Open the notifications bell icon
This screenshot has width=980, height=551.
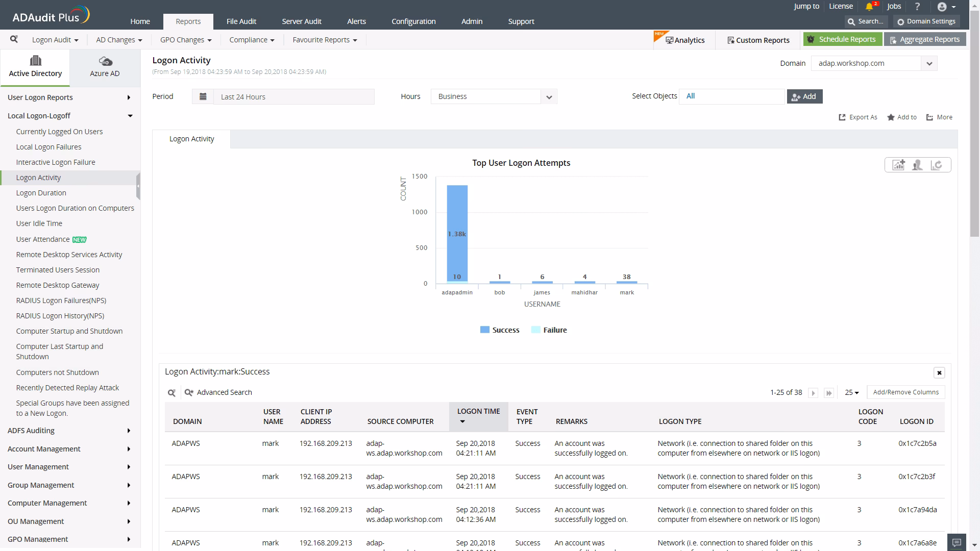869,7
